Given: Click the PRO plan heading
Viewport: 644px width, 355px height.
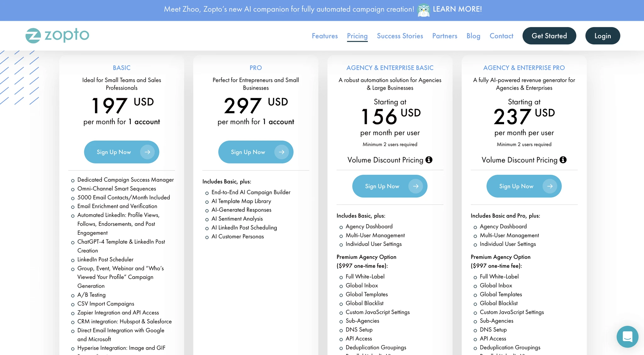Looking at the screenshot, I should [x=256, y=68].
